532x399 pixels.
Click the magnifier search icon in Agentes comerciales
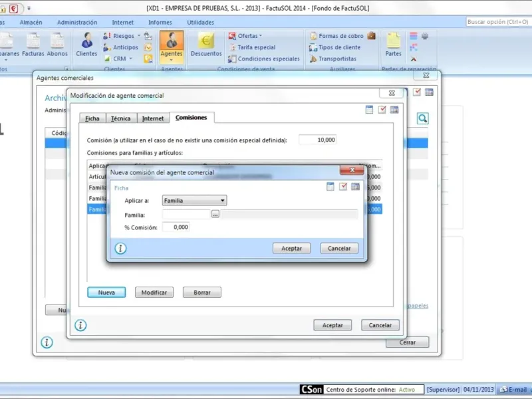[422, 118]
